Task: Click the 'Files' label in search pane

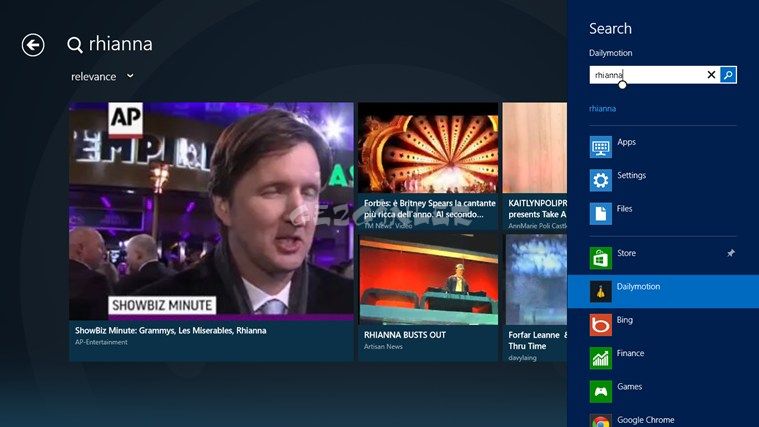Action: tap(624, 209)
